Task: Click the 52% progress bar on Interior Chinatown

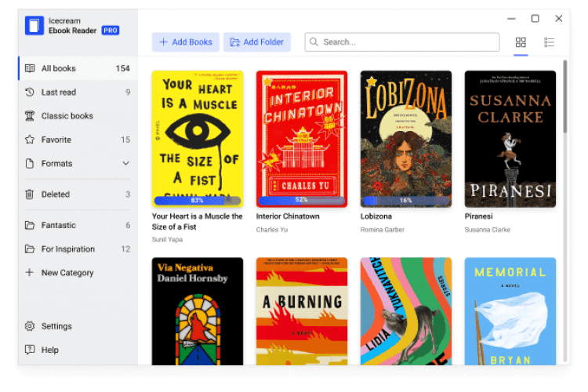Action: coord(302,201)
